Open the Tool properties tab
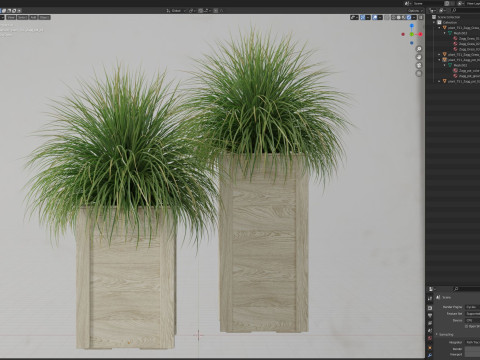Image resolution: width=480 pixels, height=360 pixels. pyautogui.click(x=430, y=298)
